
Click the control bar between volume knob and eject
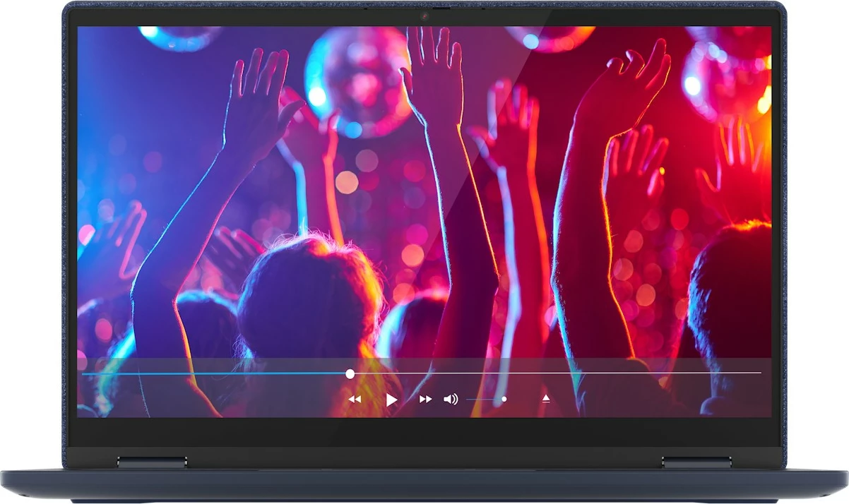tap(524, 400)
